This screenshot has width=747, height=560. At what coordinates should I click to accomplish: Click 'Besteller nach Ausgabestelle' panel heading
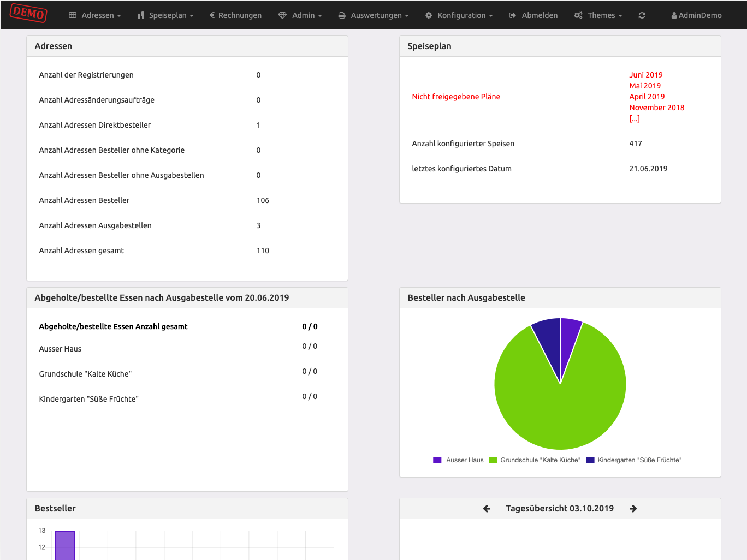click(x=466, y=298)
